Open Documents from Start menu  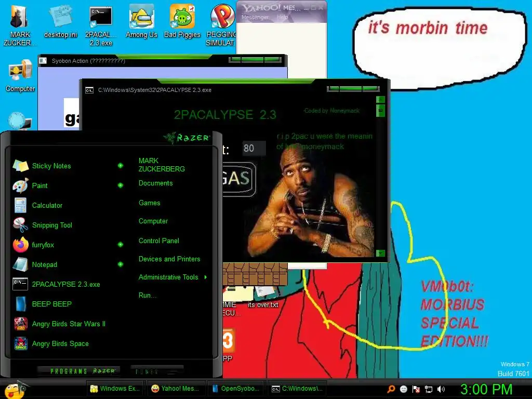tap(155, 183)
